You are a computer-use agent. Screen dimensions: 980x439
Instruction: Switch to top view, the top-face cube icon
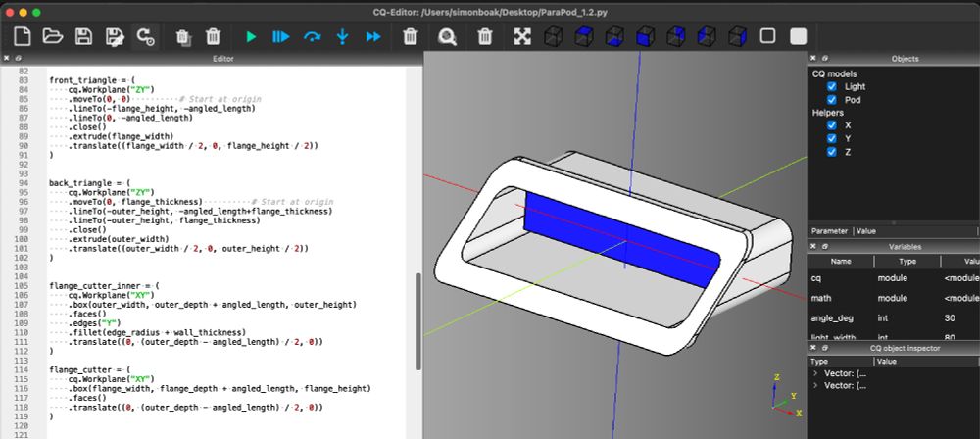point(584,36)
